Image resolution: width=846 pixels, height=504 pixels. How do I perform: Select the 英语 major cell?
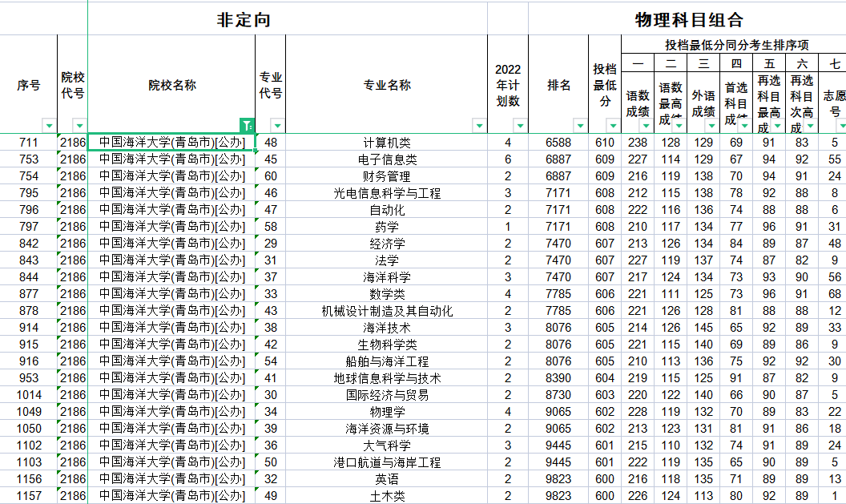[386, 478]
